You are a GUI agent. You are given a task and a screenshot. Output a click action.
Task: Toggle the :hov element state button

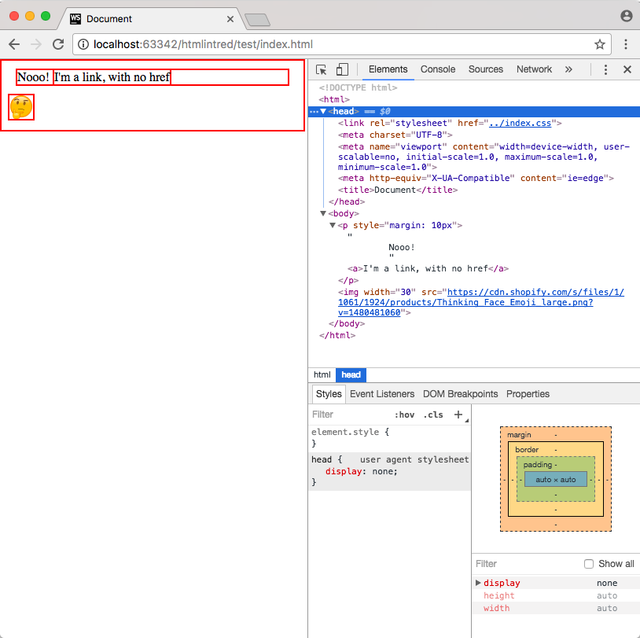pos(404,415)
